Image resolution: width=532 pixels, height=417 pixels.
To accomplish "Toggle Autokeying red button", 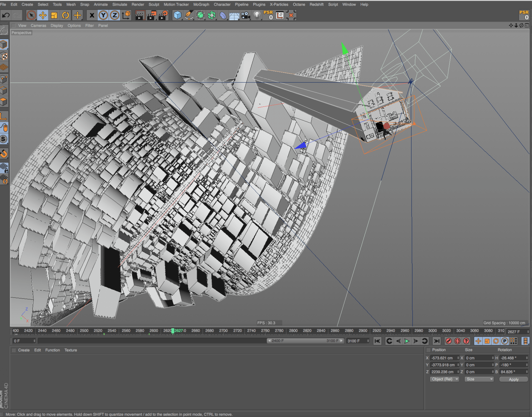I will pyautogui.click(x=457, y=341).
